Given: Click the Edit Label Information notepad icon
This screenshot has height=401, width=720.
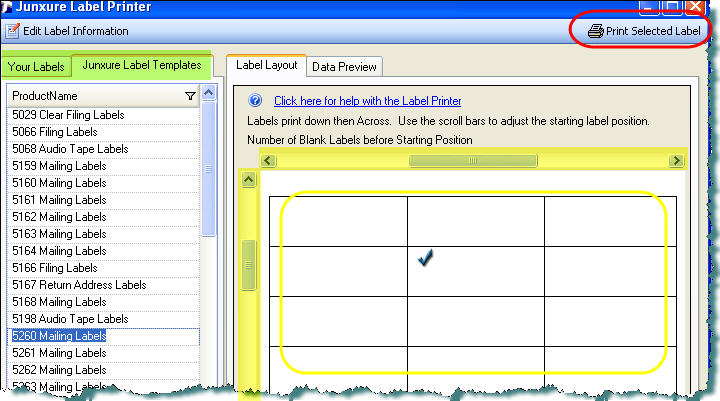Looking at the screenshot, I should tap(12, 31).
